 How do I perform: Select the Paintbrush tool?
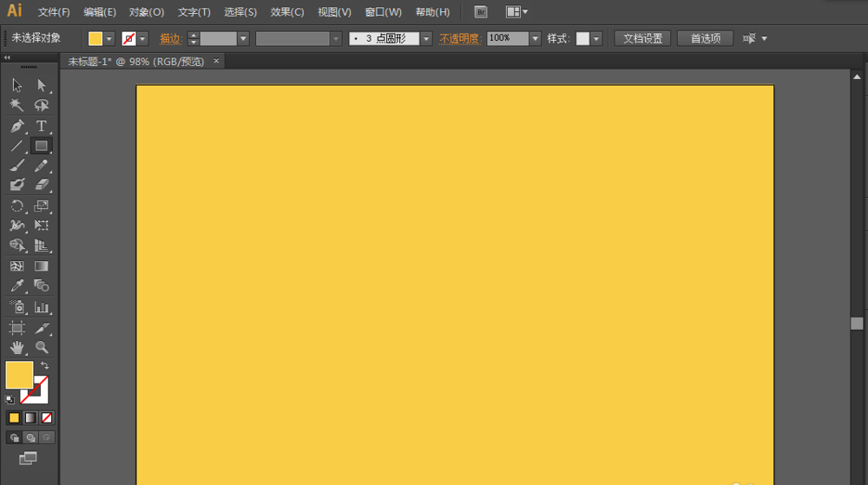(16, 166)
